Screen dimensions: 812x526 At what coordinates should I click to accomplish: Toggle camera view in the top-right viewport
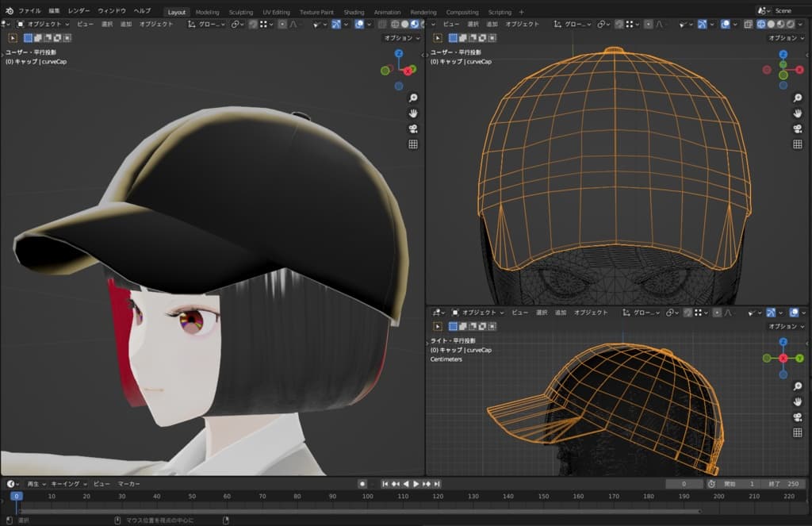click(798, 129)
